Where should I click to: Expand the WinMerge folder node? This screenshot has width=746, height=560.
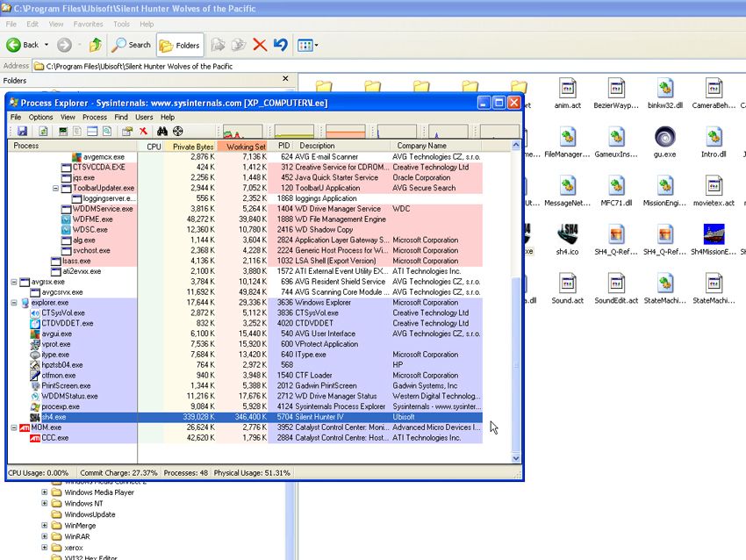tap(44, 525)
